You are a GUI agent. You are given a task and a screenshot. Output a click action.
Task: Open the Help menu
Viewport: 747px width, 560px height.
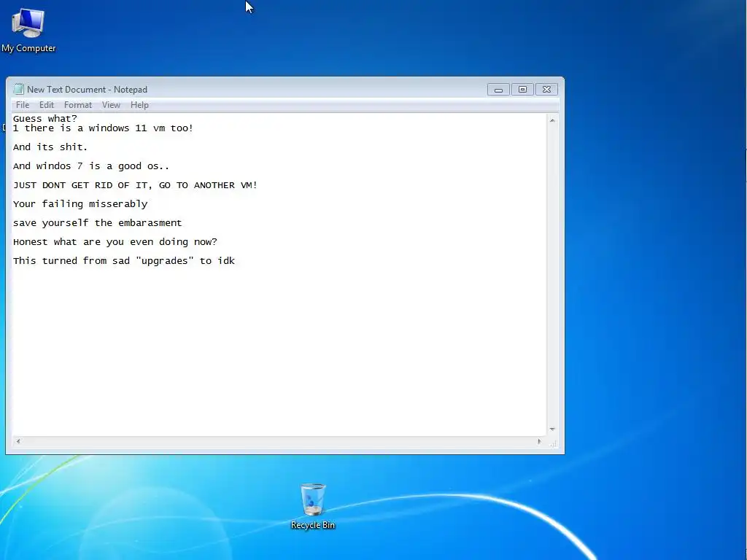coord(139,105)
